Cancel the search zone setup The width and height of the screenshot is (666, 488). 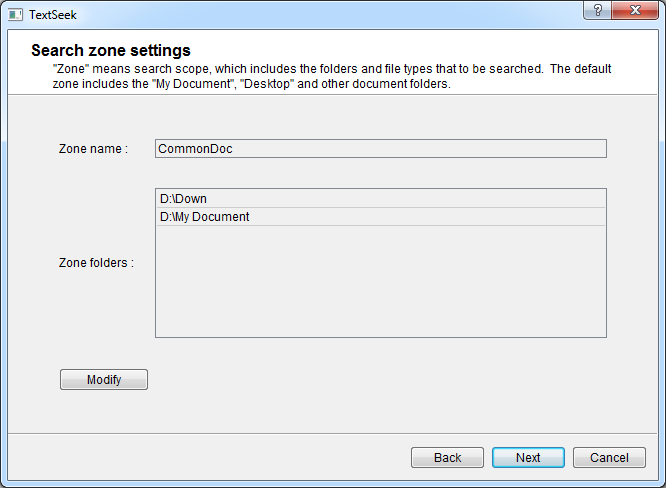click(609, 457)
